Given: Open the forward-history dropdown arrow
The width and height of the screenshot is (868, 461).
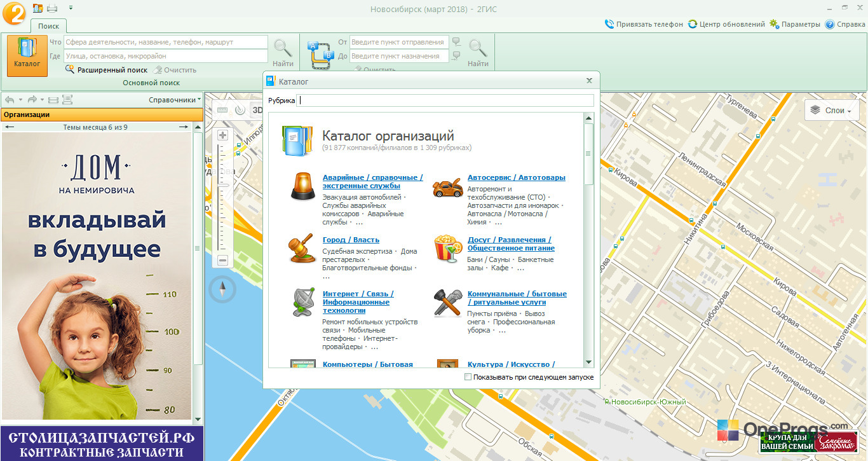Looking at the screenshot, I should coord(42,100).
